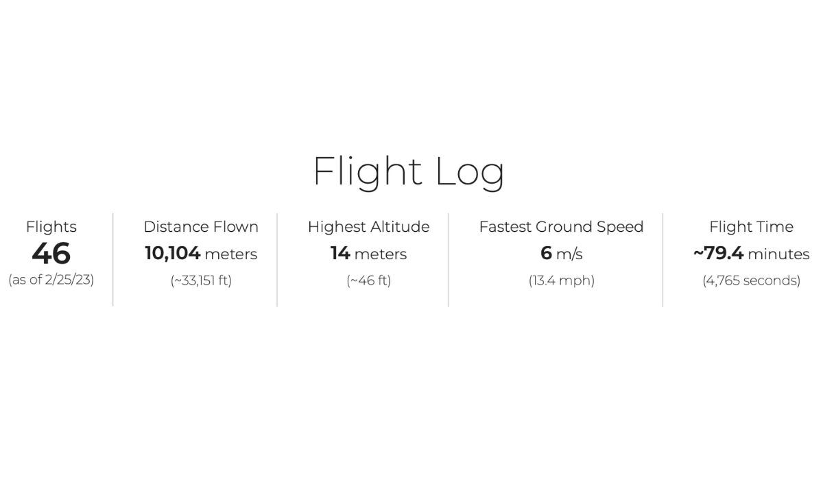Click the 6 m/s speed value

pyautogui.click(x=561, y=254)
